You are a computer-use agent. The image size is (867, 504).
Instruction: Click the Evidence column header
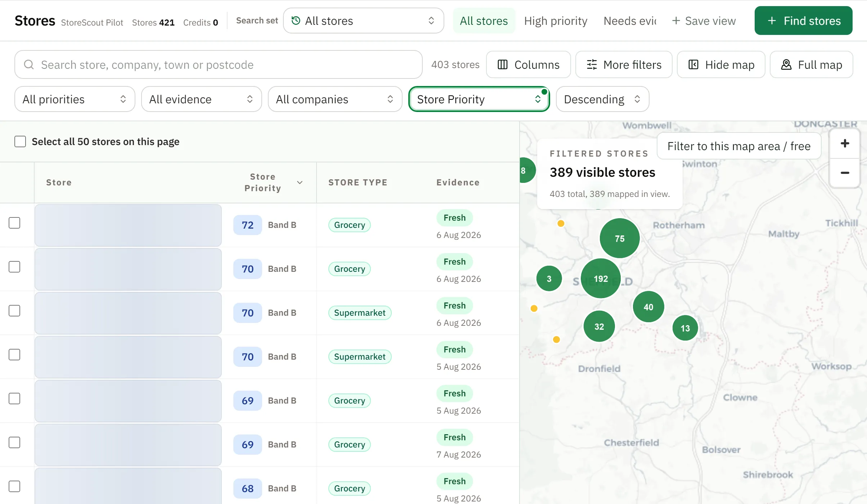[x=458, y=183]
